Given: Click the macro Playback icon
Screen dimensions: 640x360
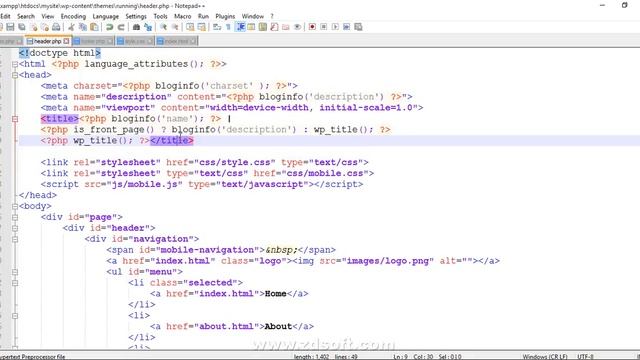Looking at the screenshot, I should [x=335, y=27].
